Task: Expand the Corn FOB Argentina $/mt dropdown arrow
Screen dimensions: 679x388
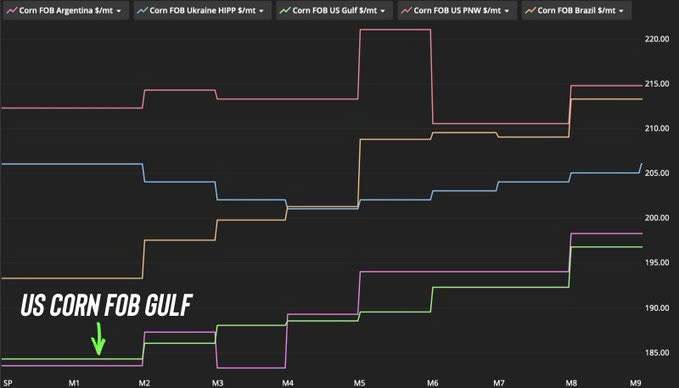Action: [119, 11]
